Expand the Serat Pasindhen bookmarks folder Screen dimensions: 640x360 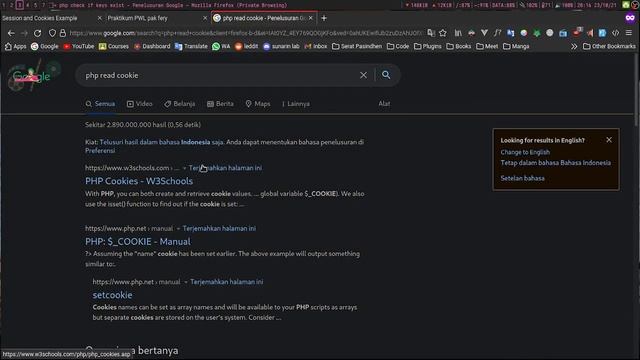357,47
